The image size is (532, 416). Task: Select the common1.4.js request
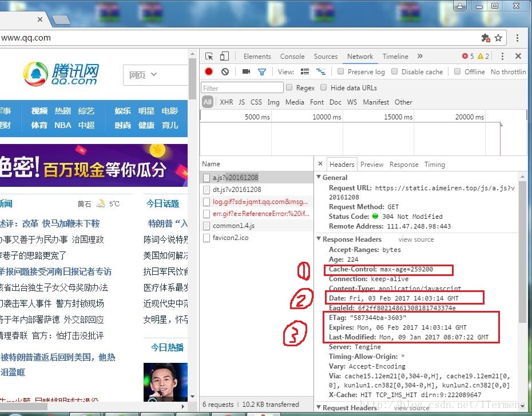coord(257,226)
